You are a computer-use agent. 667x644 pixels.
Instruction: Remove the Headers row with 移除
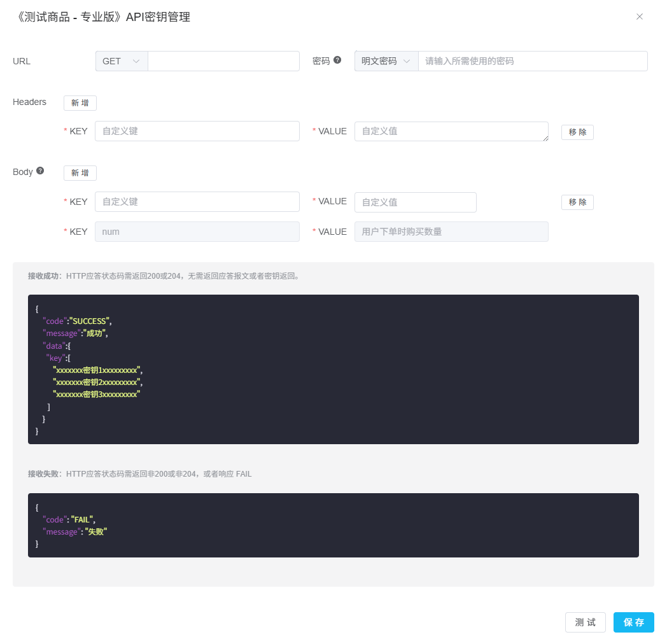577,132
